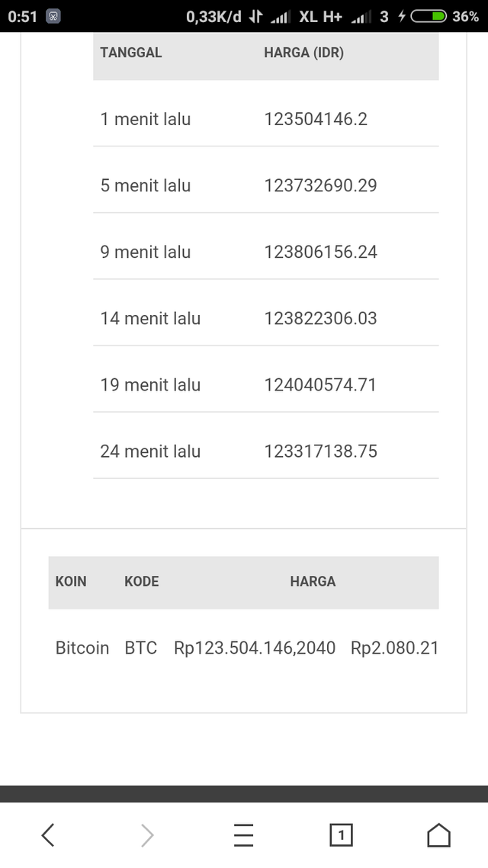The image size is (488, 868).
Task: Open the browser menu icon
Action: tap(243, 835)
